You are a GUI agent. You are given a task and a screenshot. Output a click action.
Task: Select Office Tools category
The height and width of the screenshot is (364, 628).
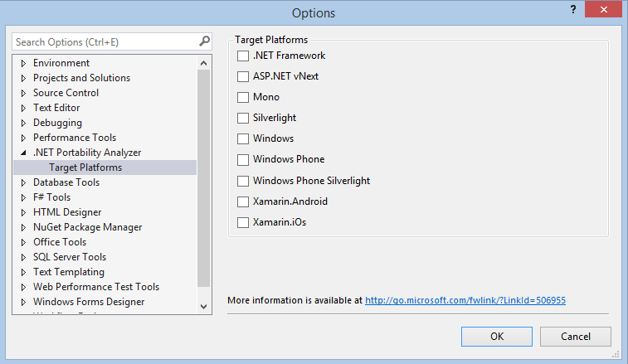[60, 242]
